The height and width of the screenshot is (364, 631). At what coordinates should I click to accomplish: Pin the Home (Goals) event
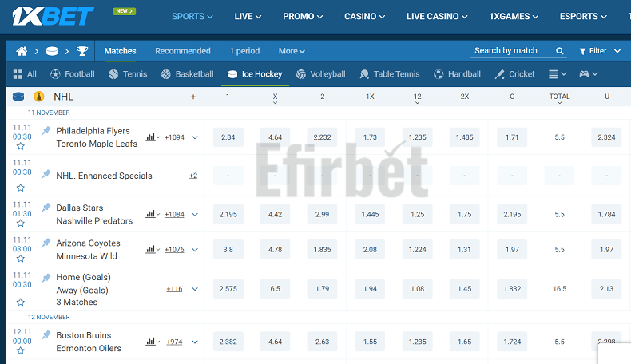click(46, 278)
